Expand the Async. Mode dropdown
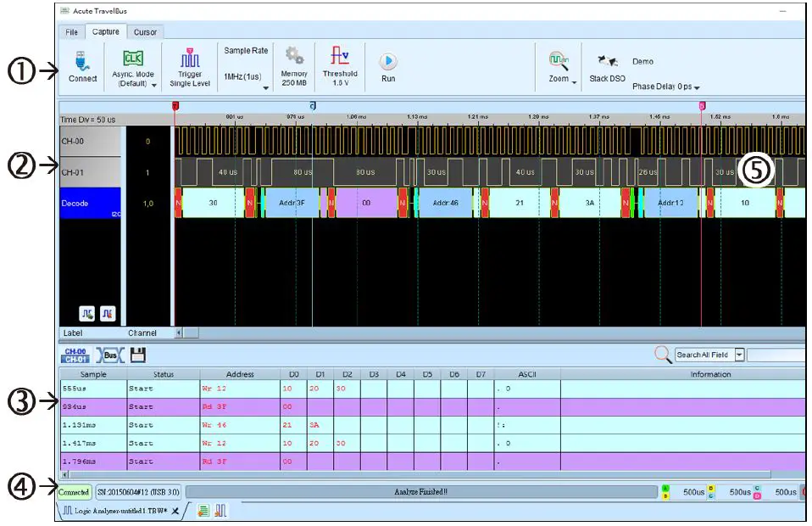 point(154,85)
